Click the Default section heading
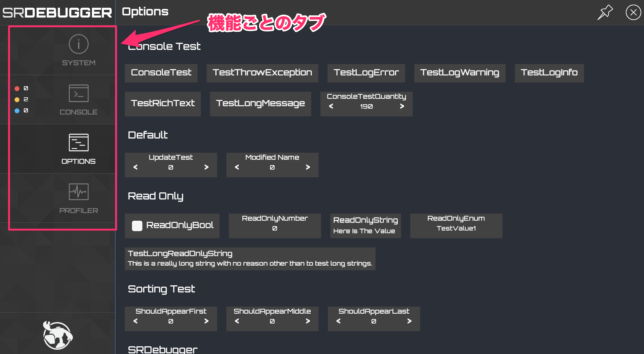This screenshot has width=644, height=354. pyautogui.click(x=148, y=135)
